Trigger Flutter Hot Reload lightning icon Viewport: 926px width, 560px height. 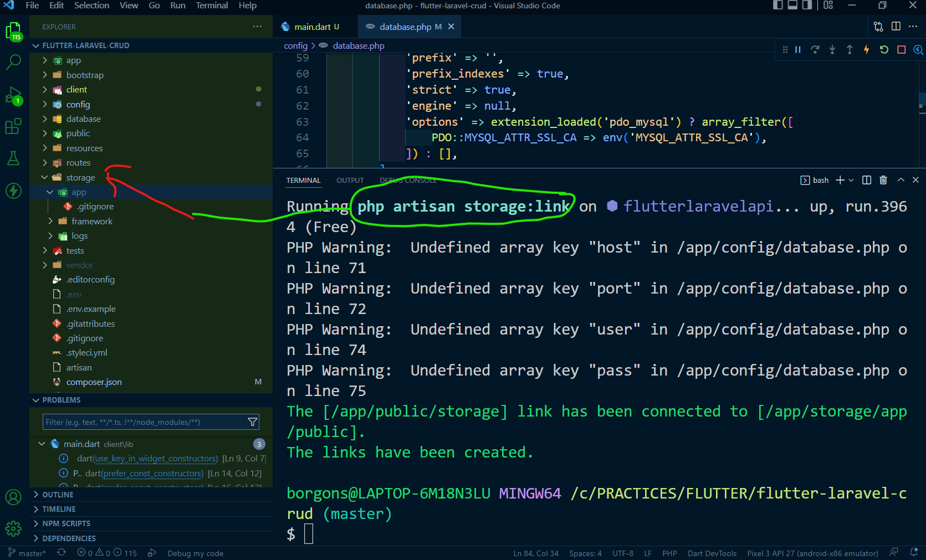pyautogui.click(x=867, y=50)
